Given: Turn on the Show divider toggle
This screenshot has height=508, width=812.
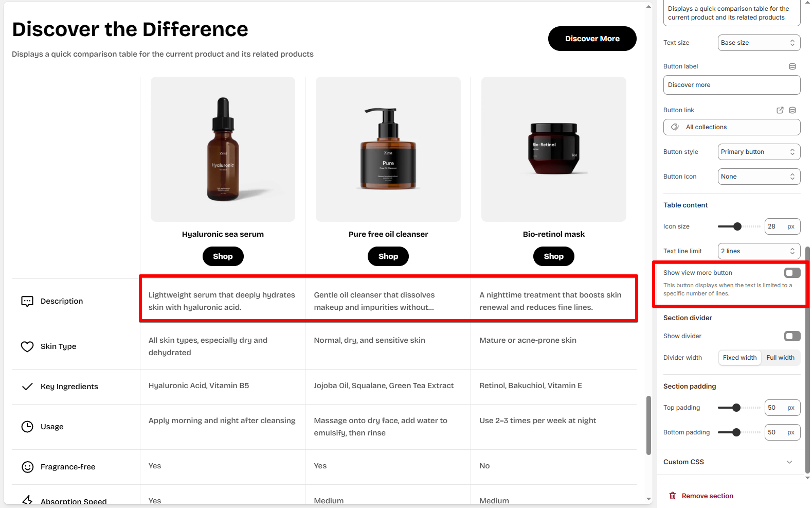Looking at the screenshot, I should pos(792,336).
